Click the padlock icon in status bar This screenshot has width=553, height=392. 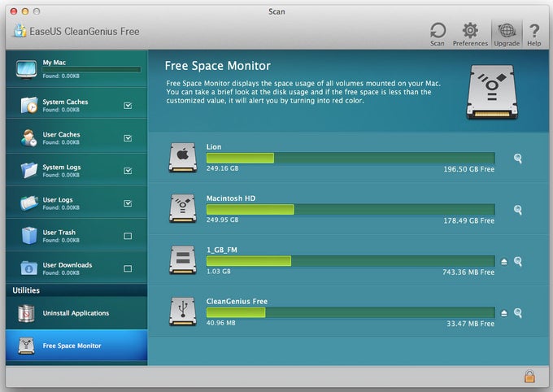[529, 377]
